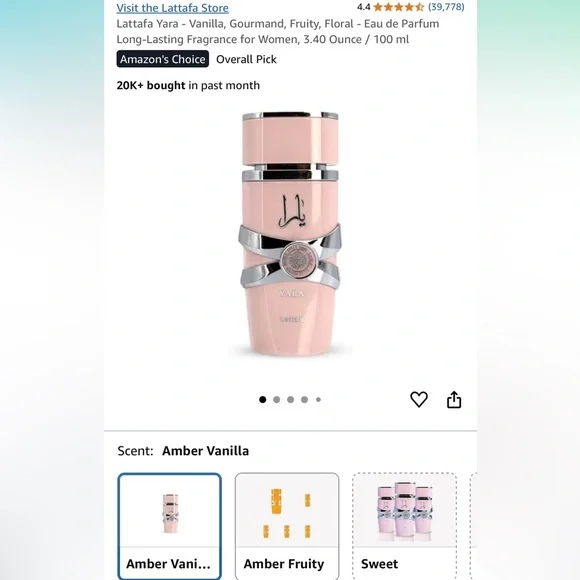
Task: Tap the Sweet three-bottle thumbnail
Action: 405,511
